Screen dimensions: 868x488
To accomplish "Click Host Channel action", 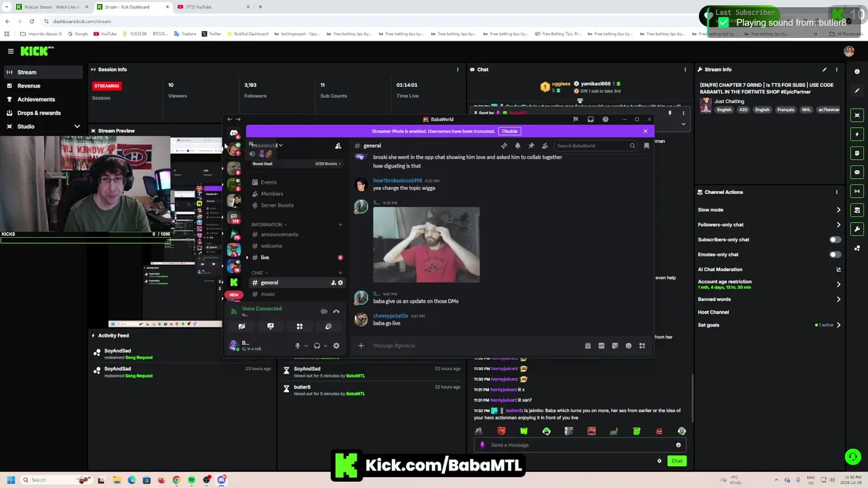I will tap(713, 312).
